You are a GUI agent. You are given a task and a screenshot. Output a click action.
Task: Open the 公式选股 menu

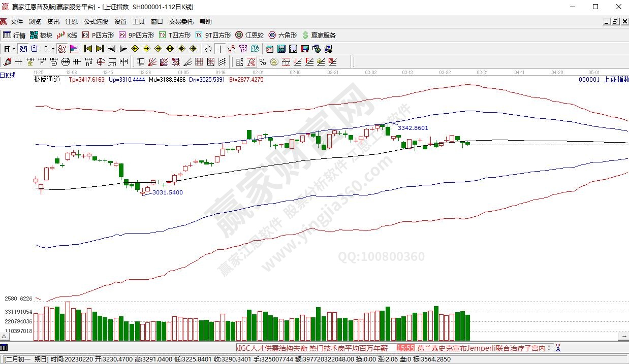pos(96,22)
